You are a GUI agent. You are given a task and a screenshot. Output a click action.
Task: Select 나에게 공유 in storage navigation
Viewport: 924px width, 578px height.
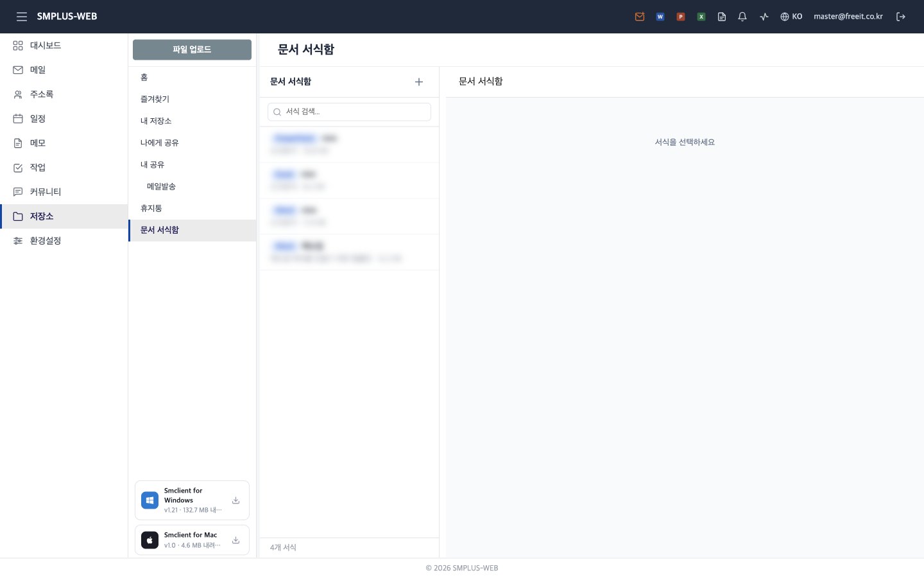point(192,143)
